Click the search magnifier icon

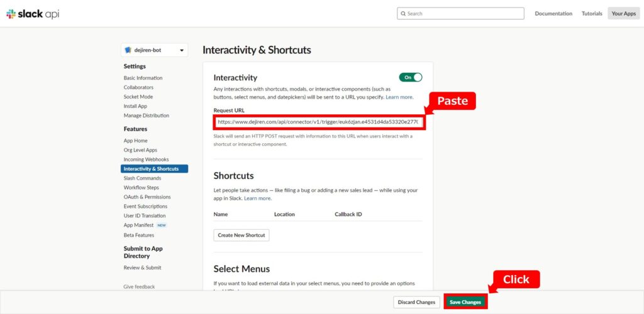(x=403, y=14)
